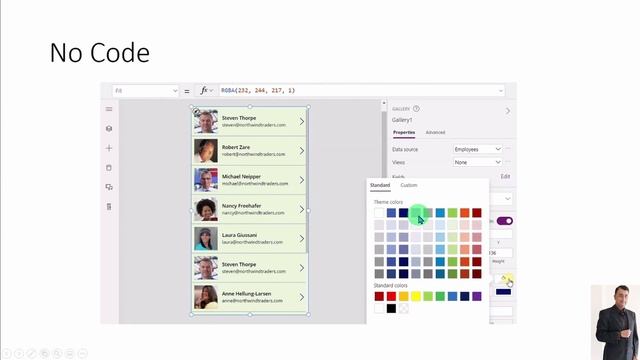Pick purple from Standard colors
This screenshot has width=640, height=360.
[477, 296]
